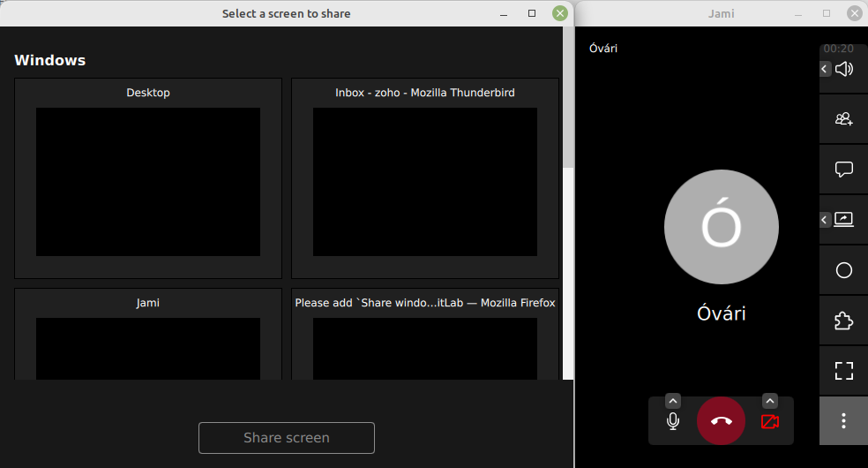Open the three-dot more options menu
868x468 pixels.
[x=843, y=421]
